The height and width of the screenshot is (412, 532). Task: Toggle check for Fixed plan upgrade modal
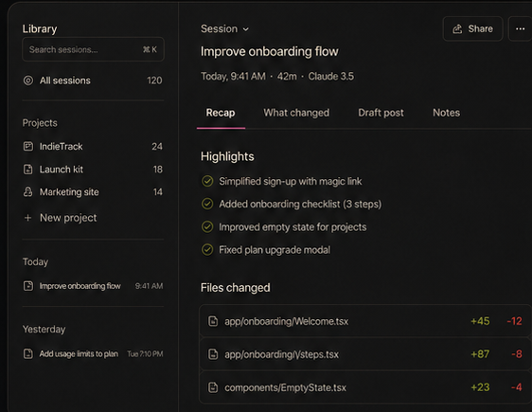coord(207,250)
